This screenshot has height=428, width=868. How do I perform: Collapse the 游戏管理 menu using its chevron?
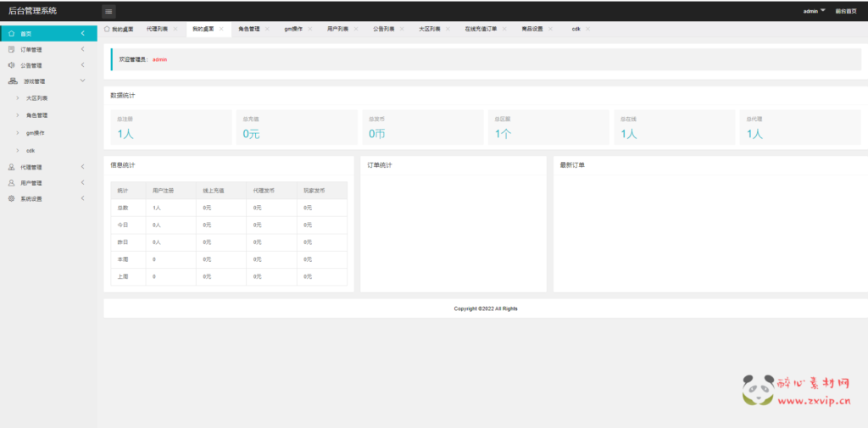pyautogui.click(x=82, y=81)
